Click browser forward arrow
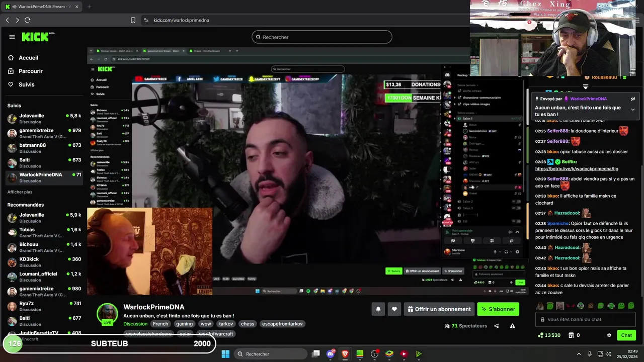Image resolution: width=644 pixels, height=362 pixels. 17,20
